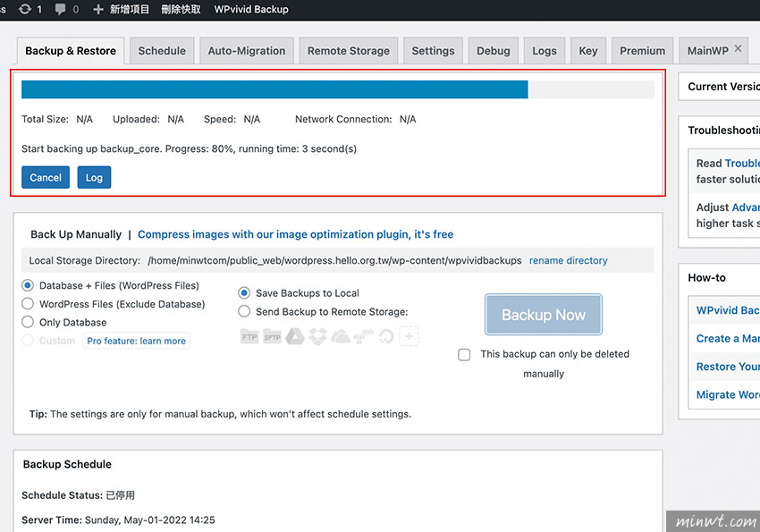Click the 新增項目 add new item menu
The width and height of the screenshot is (760, 532).
(x=121, y=9)
